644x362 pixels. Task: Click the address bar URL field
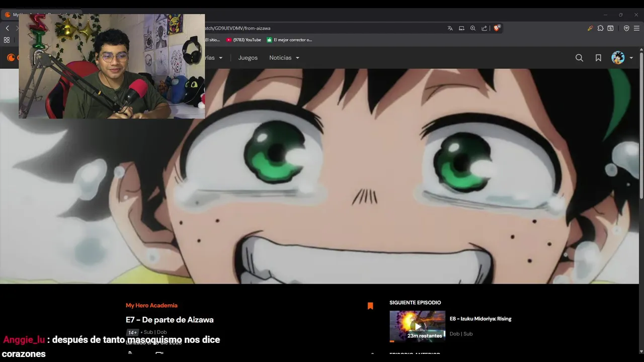click(x=322, y=28)
